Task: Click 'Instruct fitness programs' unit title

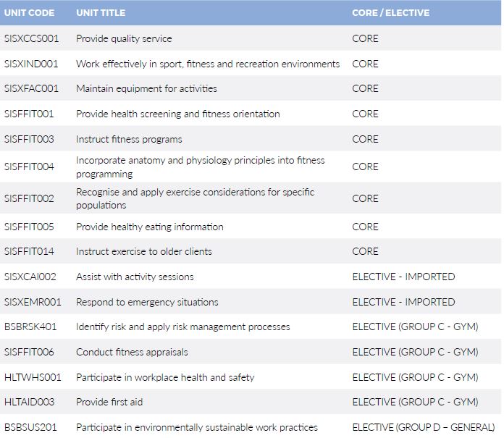Action: coord(129,139)
